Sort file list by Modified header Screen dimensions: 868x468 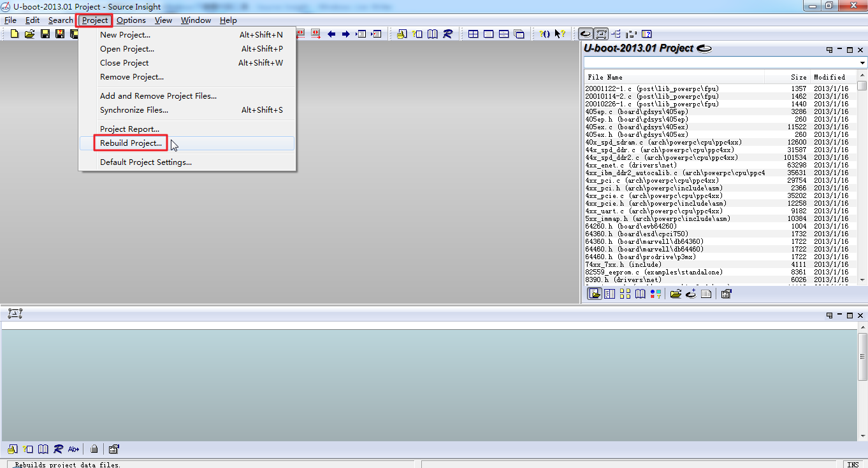834,77
